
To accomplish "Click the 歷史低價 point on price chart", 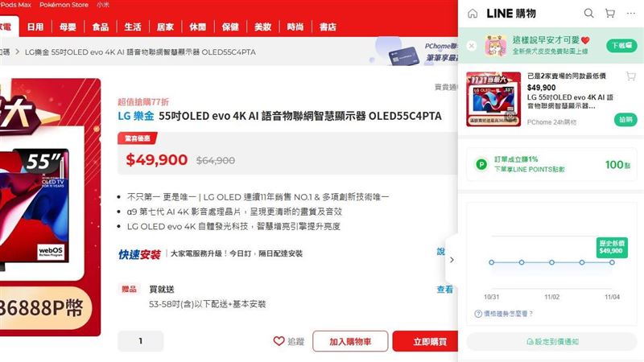I will (x=612, y=262).
